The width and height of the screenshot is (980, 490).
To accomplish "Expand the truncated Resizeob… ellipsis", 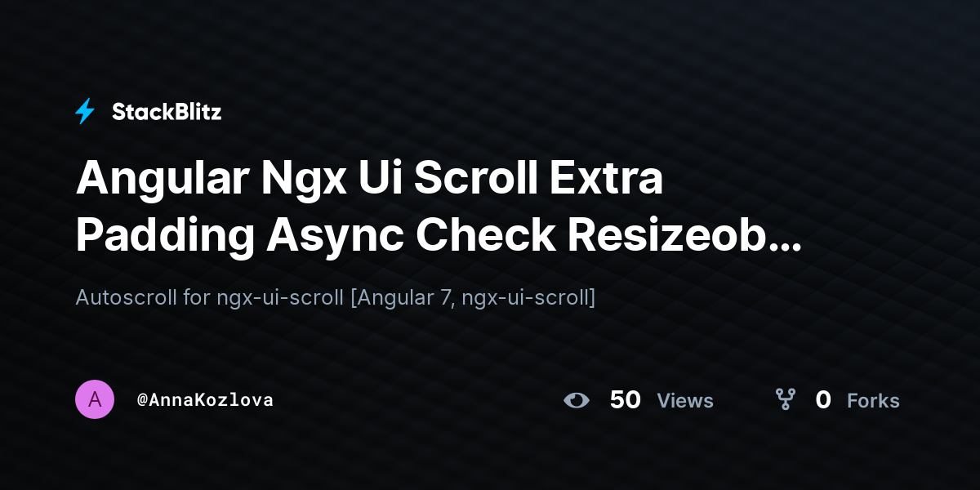I will tap(786, 243).
